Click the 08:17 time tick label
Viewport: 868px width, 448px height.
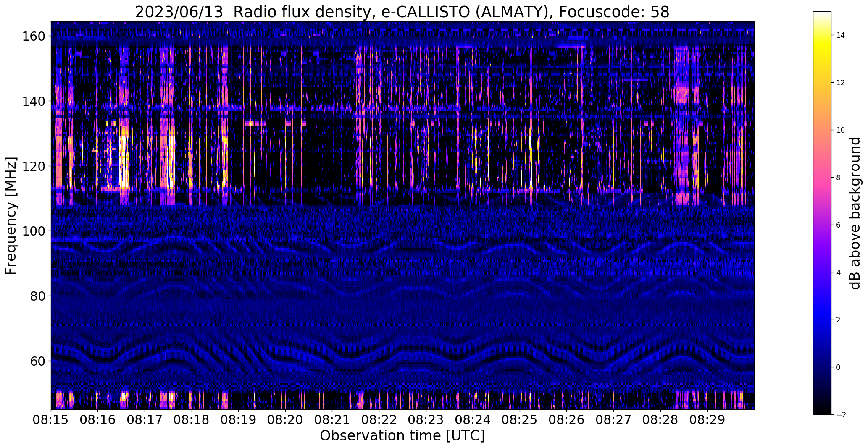click(x=145, y=420)
